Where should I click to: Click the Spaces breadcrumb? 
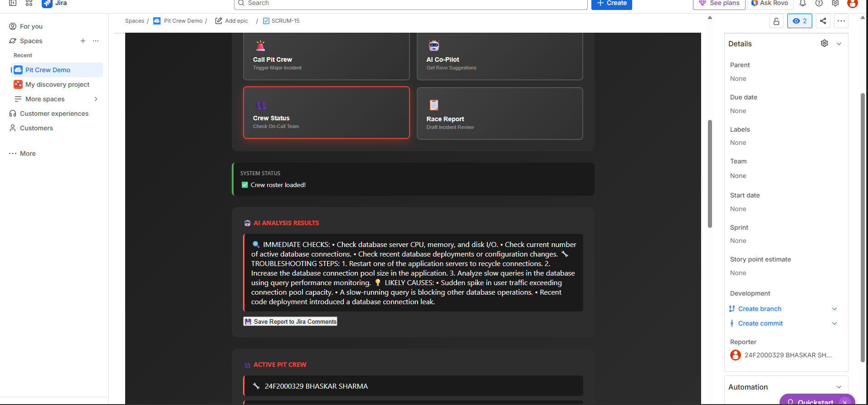[x=135, y=21]
